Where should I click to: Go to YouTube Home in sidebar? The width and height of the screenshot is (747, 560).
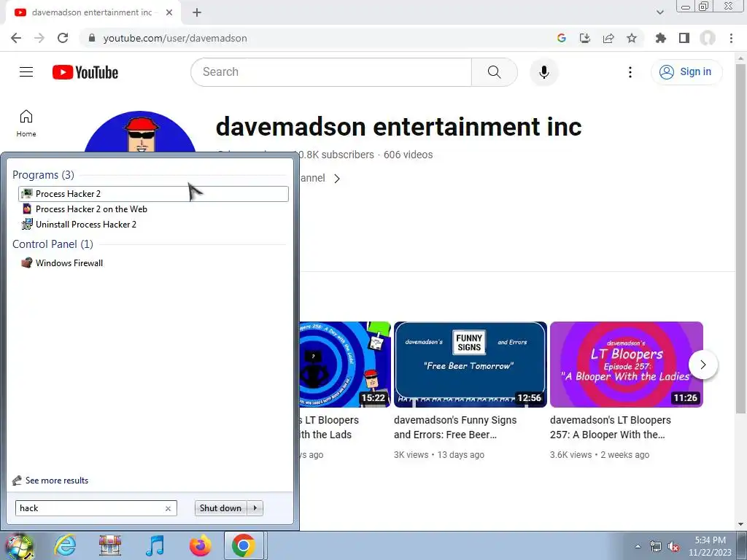26,123
